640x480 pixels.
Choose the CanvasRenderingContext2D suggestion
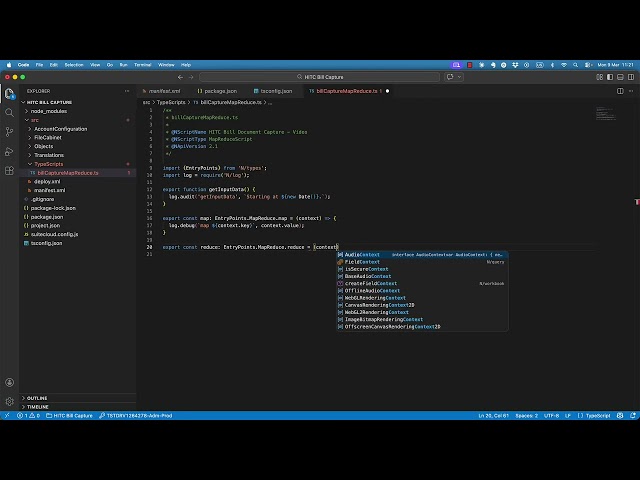[x=422, y=305]
